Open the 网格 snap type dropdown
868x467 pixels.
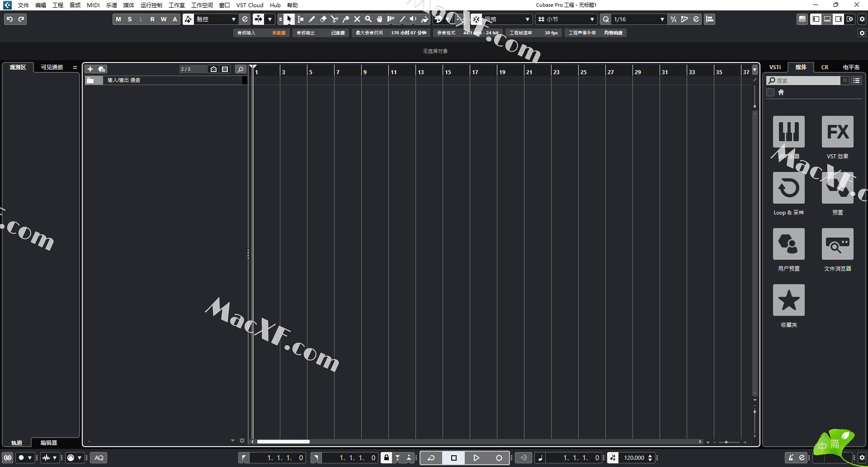(x=507, y=19)
